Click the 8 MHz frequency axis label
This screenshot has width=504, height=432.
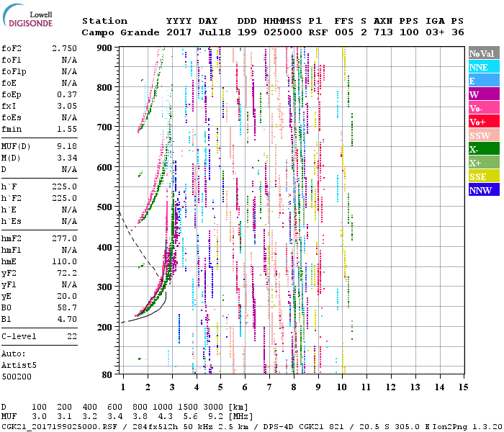point(294,387)
